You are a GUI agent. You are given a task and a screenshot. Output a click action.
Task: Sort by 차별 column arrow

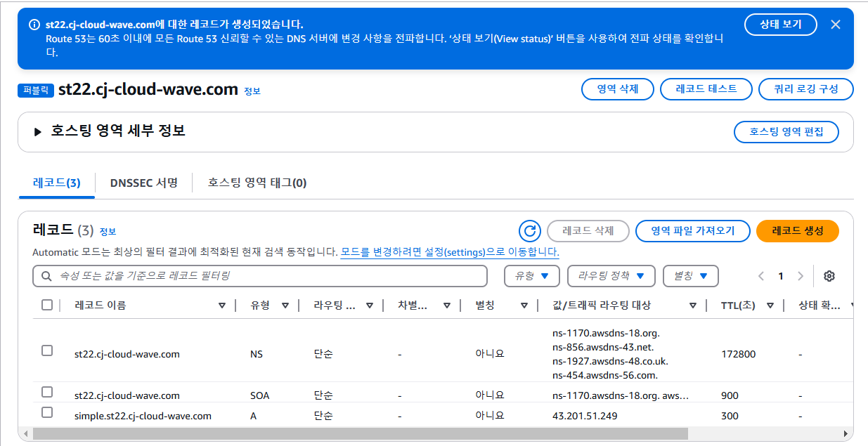pos(447,306)
